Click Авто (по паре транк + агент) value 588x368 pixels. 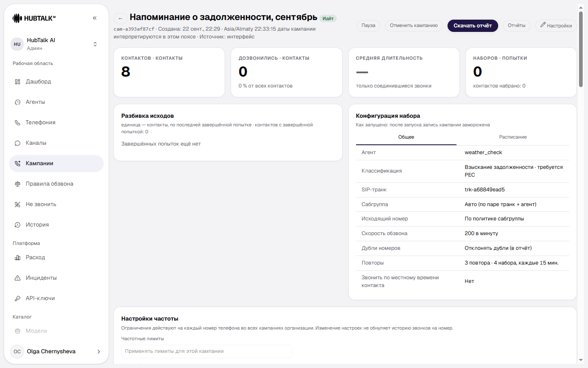[x=501, y=204]
